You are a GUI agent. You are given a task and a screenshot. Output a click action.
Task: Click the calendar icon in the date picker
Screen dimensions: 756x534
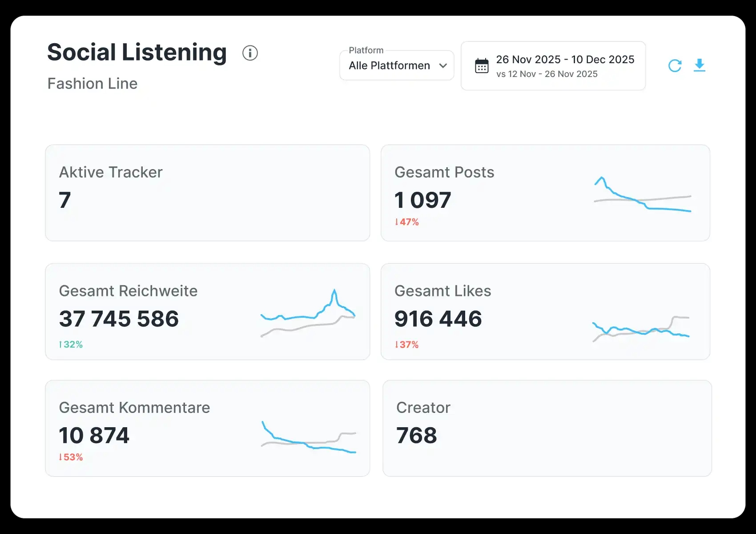pyautogui.click(x=482, y=66)
